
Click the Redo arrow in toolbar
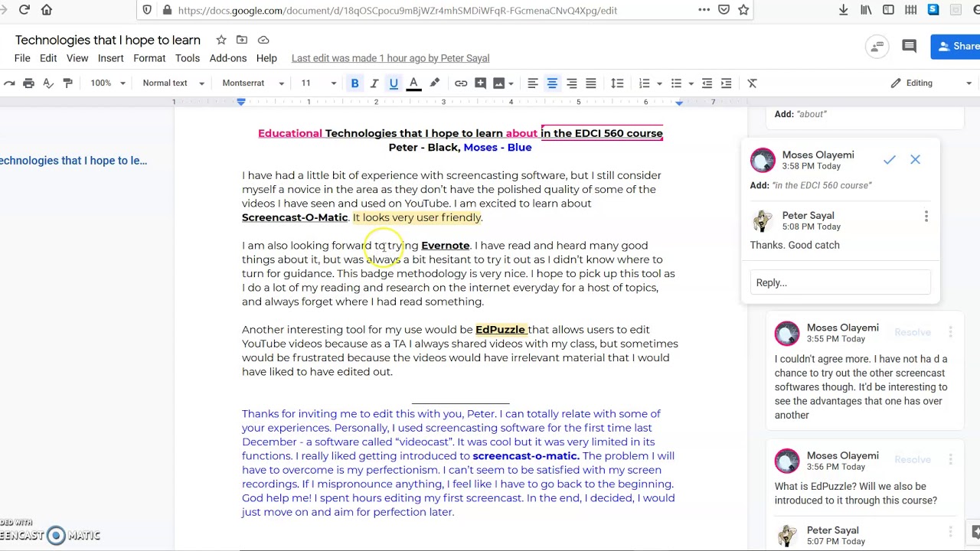point(8,83)
